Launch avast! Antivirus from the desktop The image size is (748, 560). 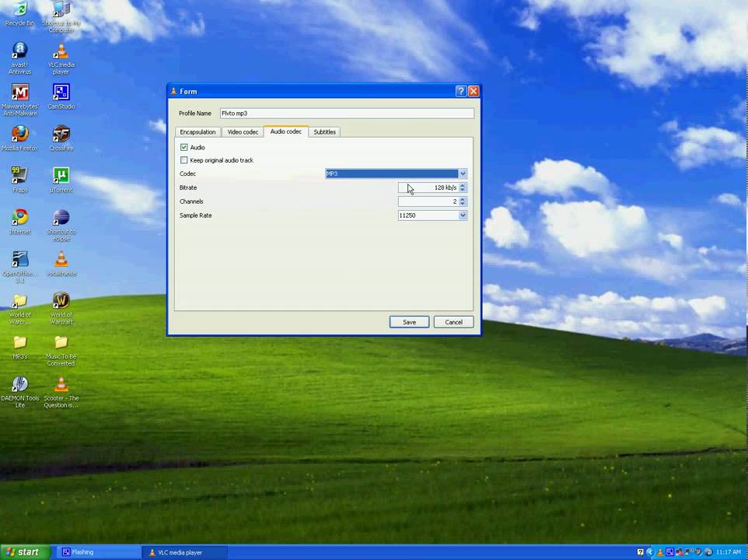(19, 58)
